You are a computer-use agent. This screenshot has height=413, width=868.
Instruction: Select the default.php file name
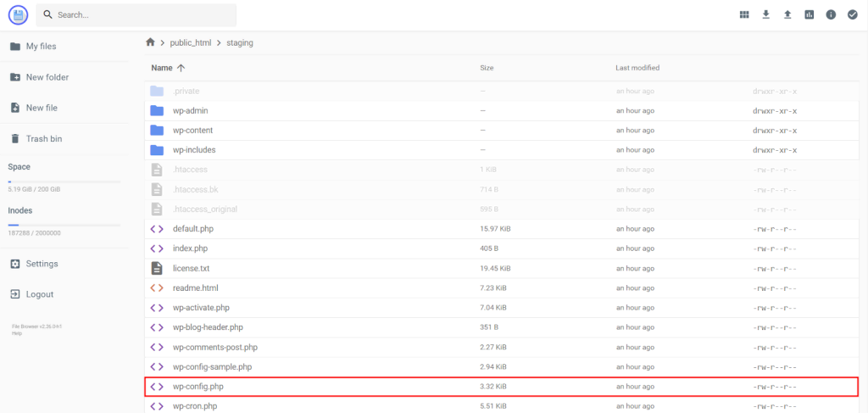coord(192,229)
